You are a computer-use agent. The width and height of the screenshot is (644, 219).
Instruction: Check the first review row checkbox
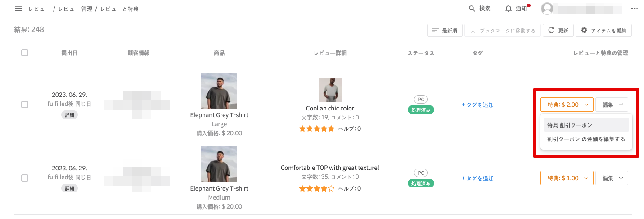click(x=25, y=105)
